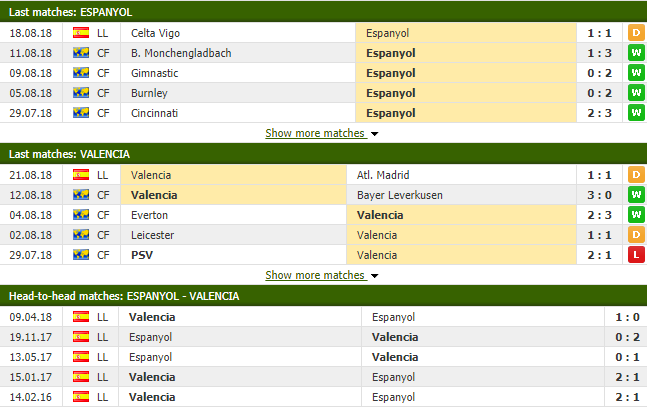Click the Spain flag icon on 21.08.18 row
This screenshot has height=408, width=651.
[81, 175]
